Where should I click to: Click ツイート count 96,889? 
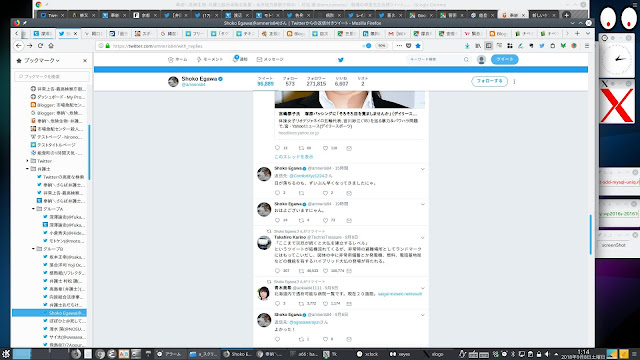coord(265,81)
